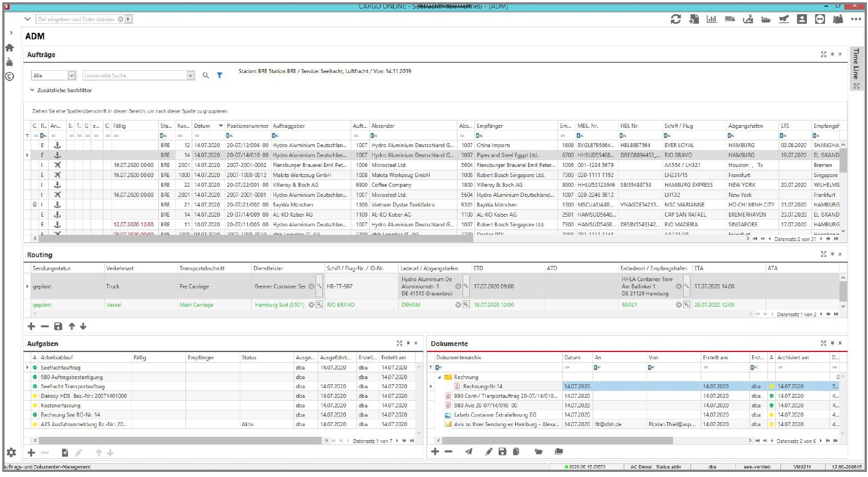Move routing entry down with arrow icon
868x477 pixels.
pyautogui.click(x=83, y=326)
